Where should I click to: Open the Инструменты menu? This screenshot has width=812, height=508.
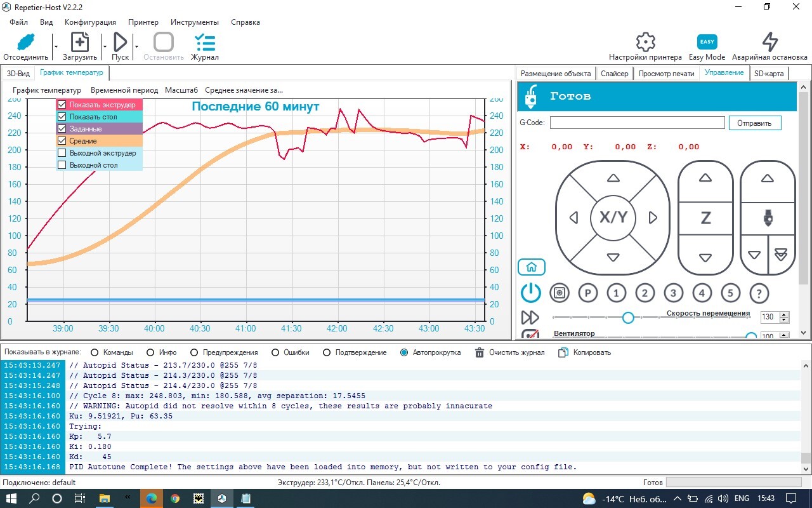point(195,22)
